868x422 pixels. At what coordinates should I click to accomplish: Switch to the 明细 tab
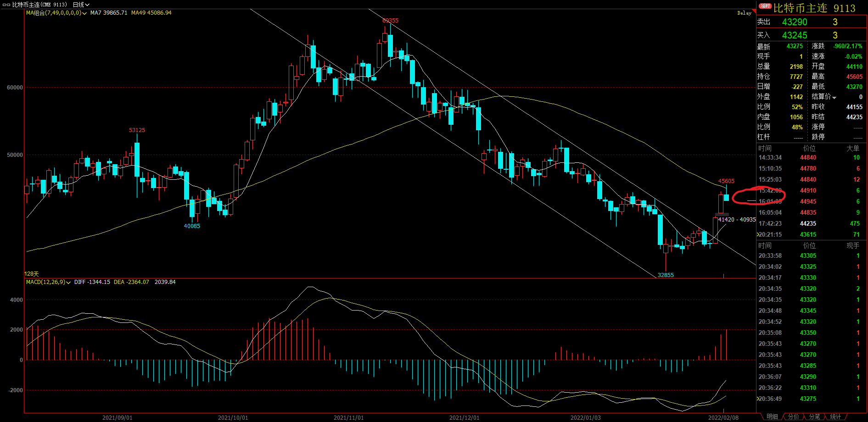(x=772, y=416)
